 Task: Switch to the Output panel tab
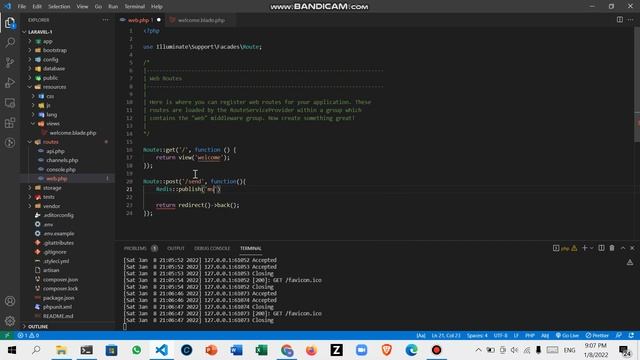[x=176, y=248]
